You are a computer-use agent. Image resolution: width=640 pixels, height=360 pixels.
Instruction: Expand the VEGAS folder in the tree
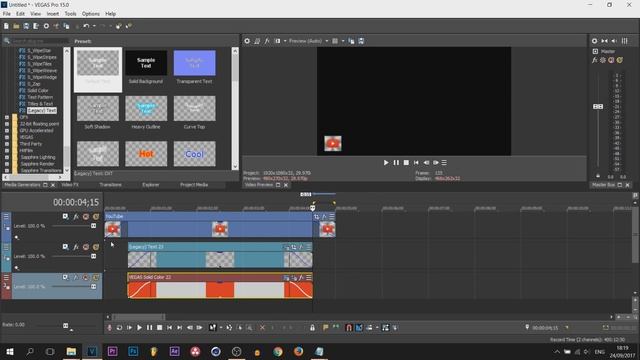coord(7,137)
